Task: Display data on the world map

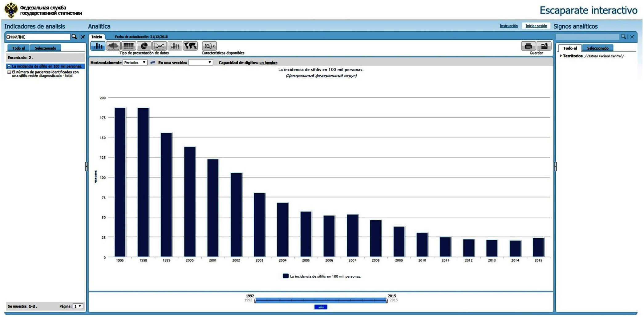Action: point(190,46)
